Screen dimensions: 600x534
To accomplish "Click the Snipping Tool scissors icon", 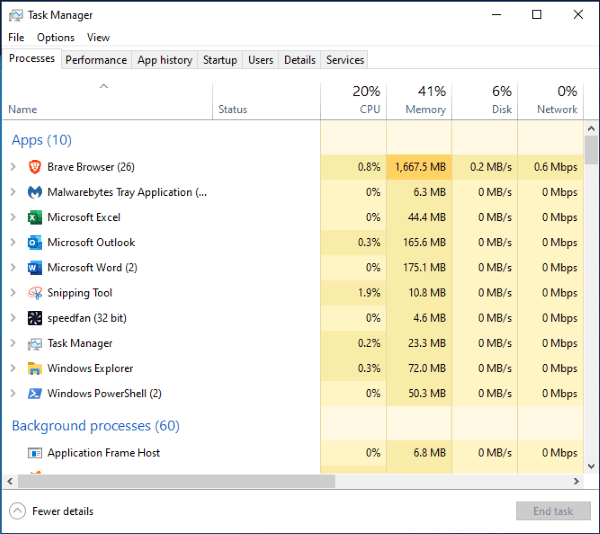I will (x=35, y=293).
